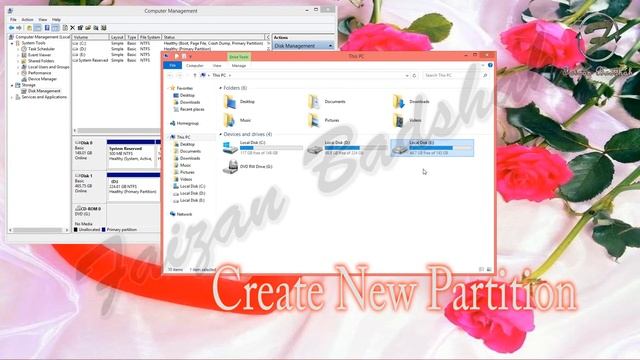
Task: Select Recent places under Favorites
Action: pyautogui.click(x=189, y=109)
